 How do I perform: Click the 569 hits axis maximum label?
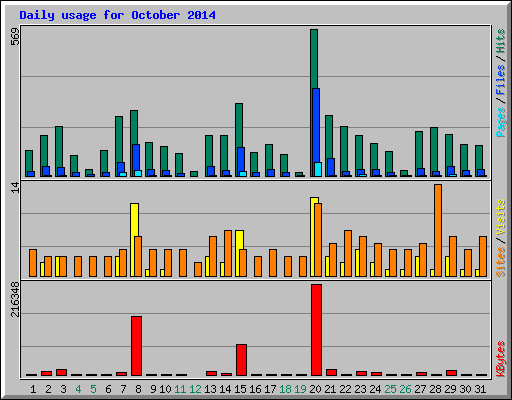(15, 36)
